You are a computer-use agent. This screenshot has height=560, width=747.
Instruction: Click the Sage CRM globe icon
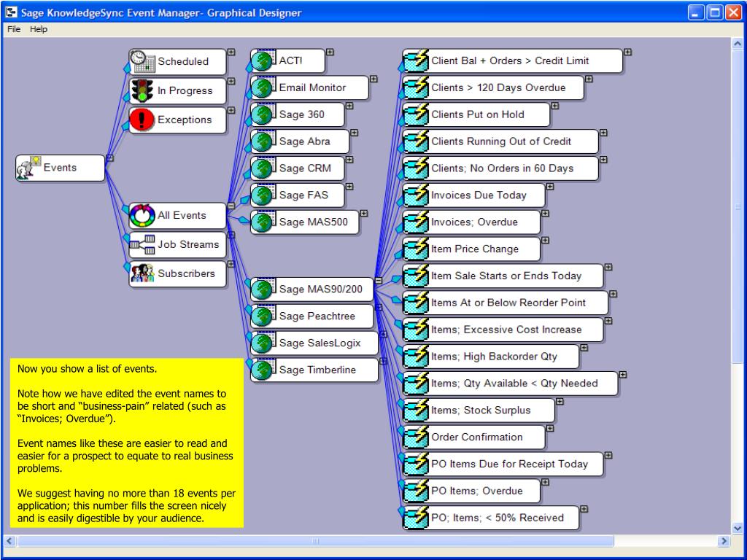[263, 168]
